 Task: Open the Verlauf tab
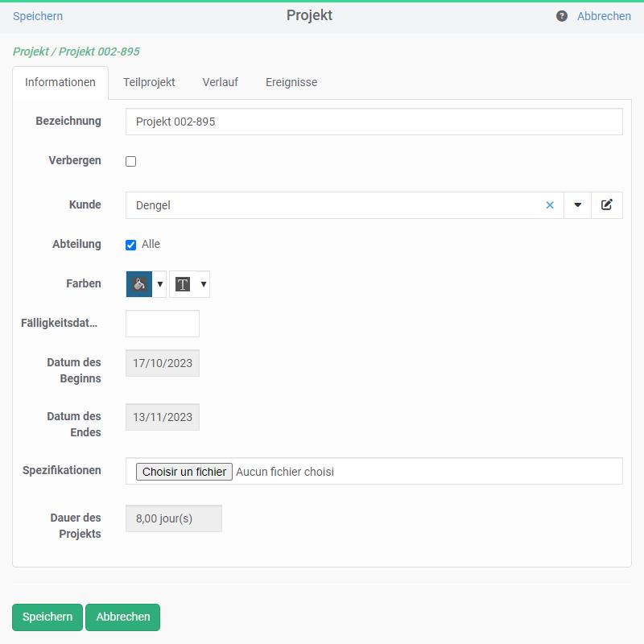(220, 82)
